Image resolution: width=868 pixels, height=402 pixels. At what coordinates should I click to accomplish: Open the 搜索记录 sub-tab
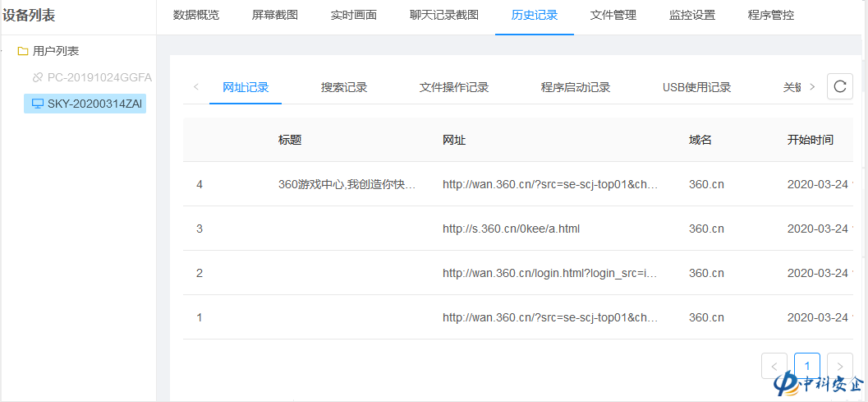(x=344, y=88)
